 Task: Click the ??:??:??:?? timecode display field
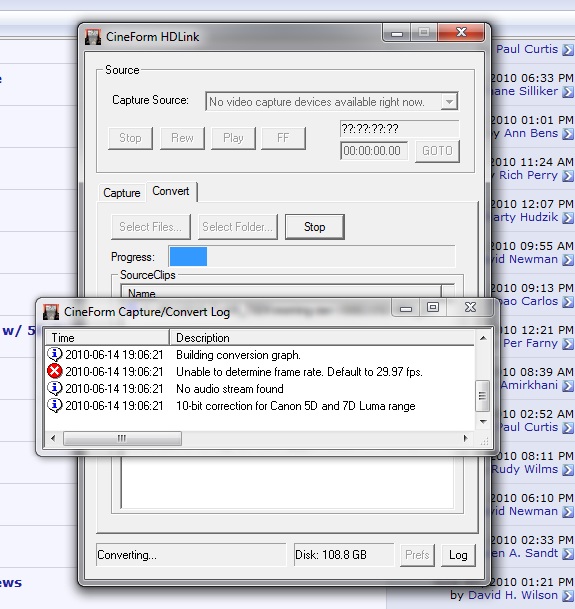click(399, 129)
